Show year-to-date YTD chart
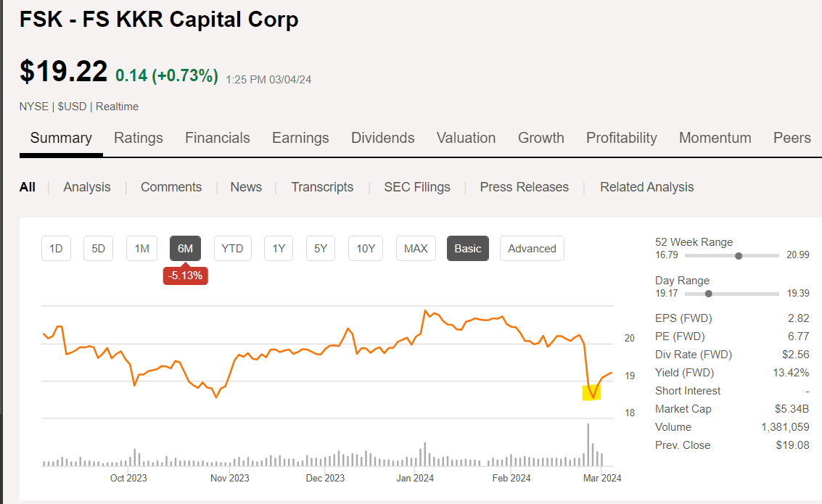Screen dimensions: 822x504 [232, 249]
